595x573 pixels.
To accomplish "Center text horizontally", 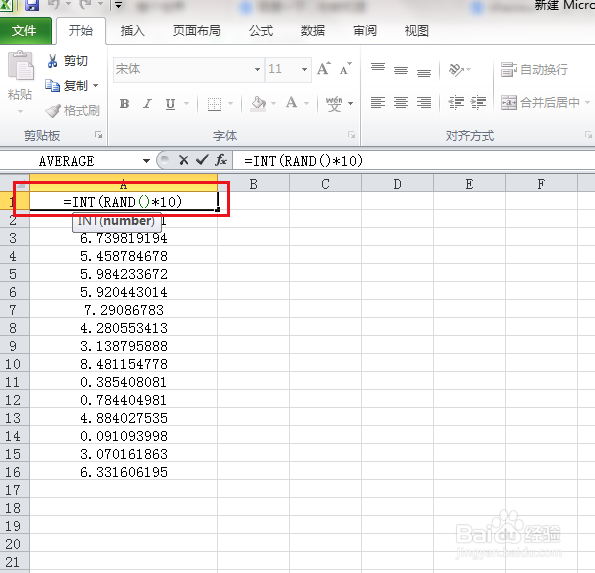I will coord(401,102).
